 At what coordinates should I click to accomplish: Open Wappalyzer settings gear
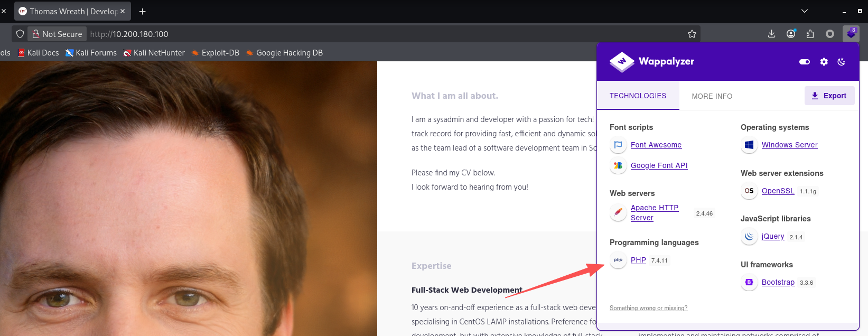(x=824, y=62)
